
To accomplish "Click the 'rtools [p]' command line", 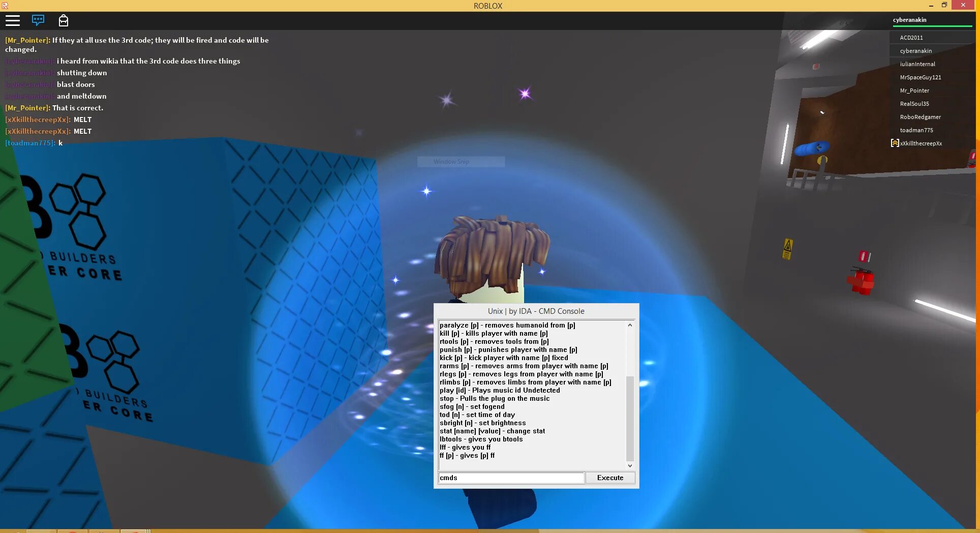I will tap(494, 341).
